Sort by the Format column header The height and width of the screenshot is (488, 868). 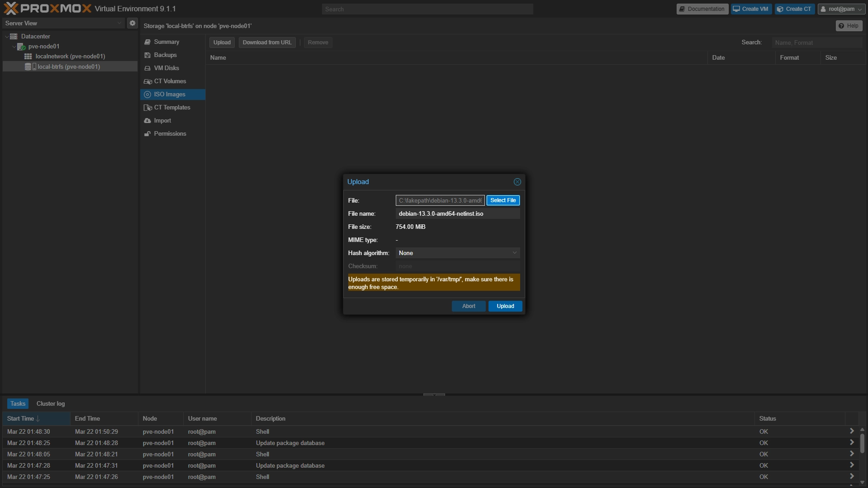coord(798,58)
